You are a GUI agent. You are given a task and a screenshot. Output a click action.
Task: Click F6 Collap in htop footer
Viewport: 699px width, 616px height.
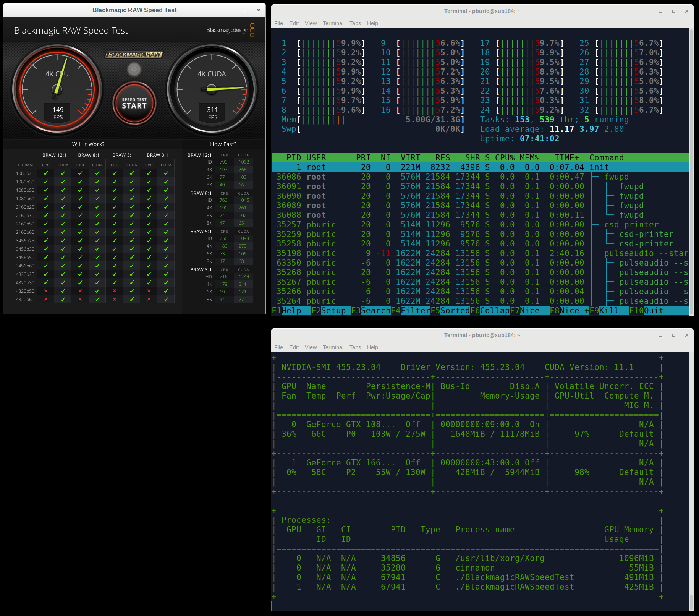(x=490, y=311)
